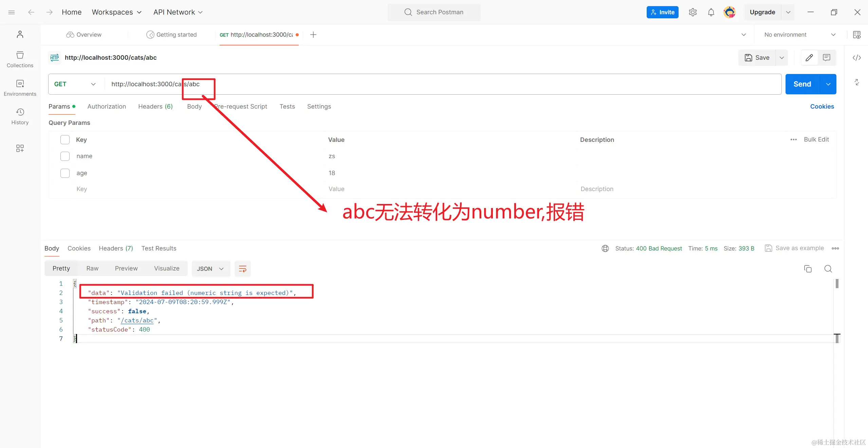
Task: Open History in the sidebar
Action: pos(20,116)
